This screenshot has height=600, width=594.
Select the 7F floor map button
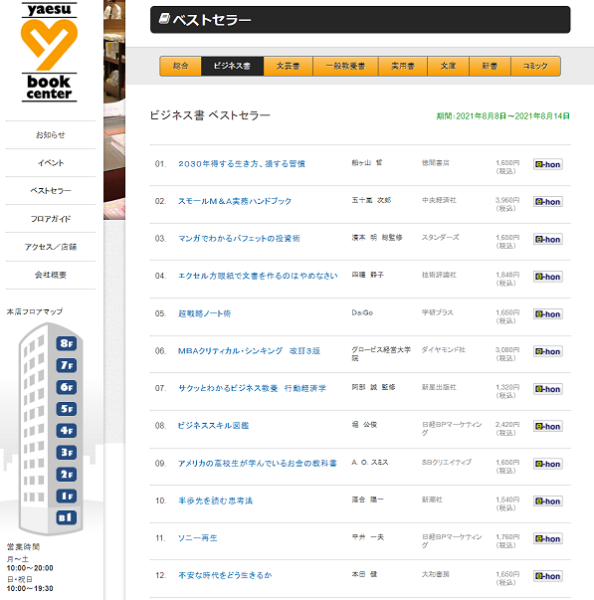[x=66, y=365]
